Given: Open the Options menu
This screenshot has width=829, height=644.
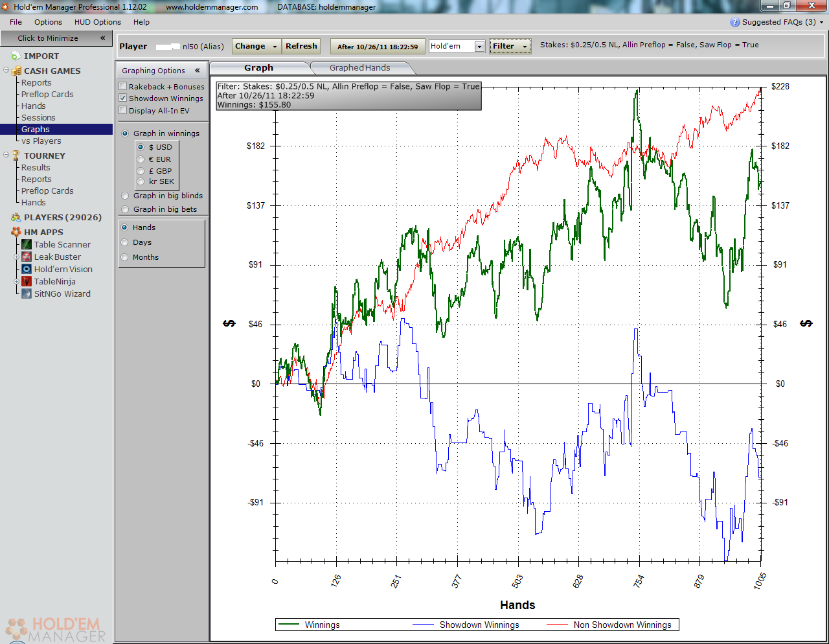Looking at the screenshot, I should tap(48, 22).
